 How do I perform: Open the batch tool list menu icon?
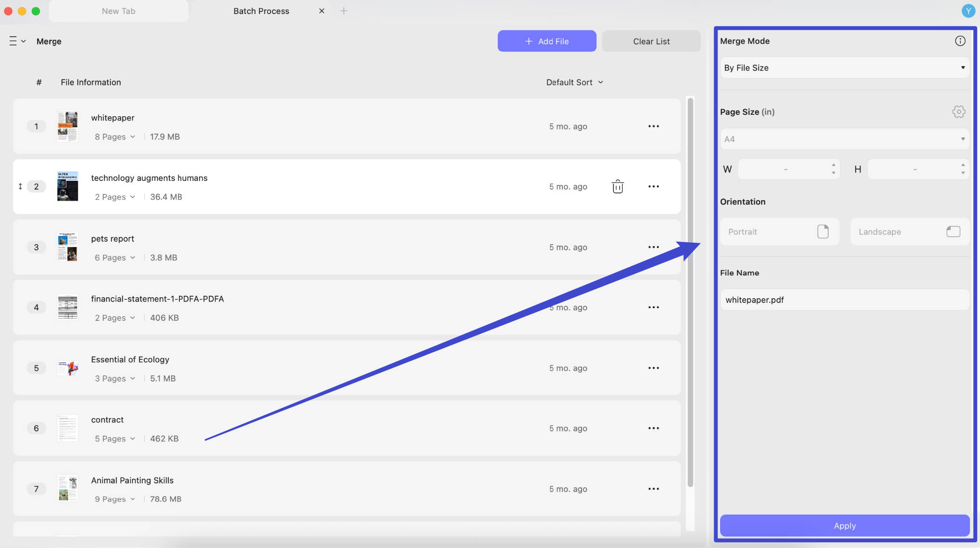(x=17, y=41)
